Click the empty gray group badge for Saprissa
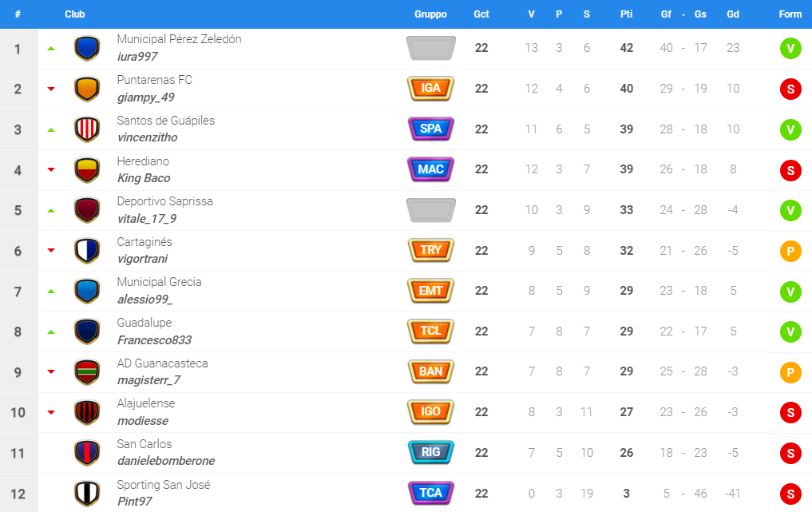This screenshot has height=512, width=812. coord(431,210)
